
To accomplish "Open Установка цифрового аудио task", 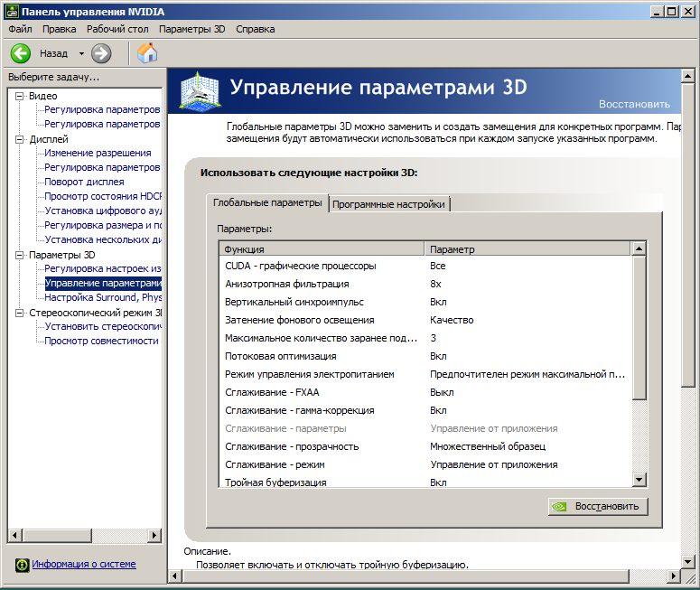I will (103, 211).
